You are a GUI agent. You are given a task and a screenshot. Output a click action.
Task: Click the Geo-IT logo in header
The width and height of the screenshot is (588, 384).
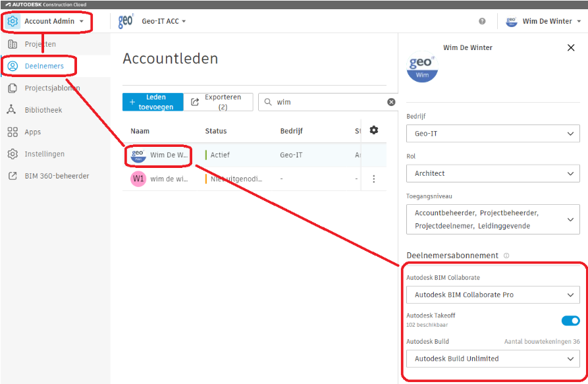pyautogui.click(x=126, y=21)
